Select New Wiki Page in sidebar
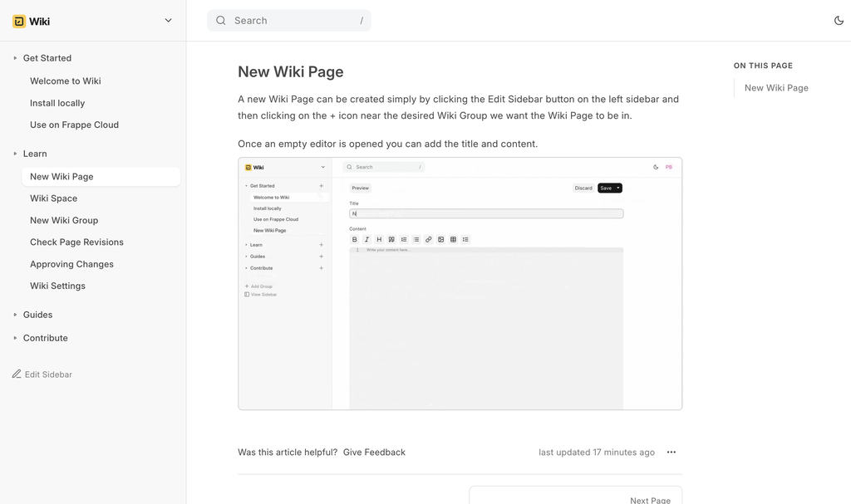Screen dimensions: 851x504 [101, 177]
